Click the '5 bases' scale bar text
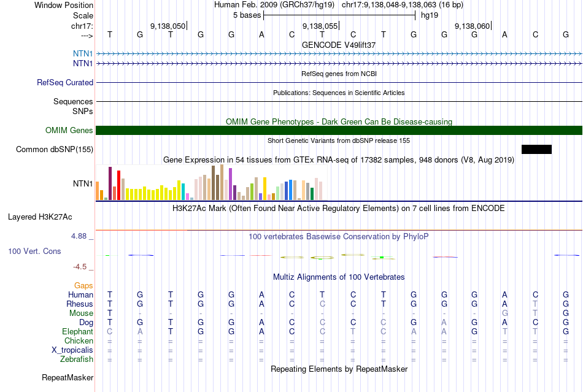Screen dimensions: 583x392 247,15
